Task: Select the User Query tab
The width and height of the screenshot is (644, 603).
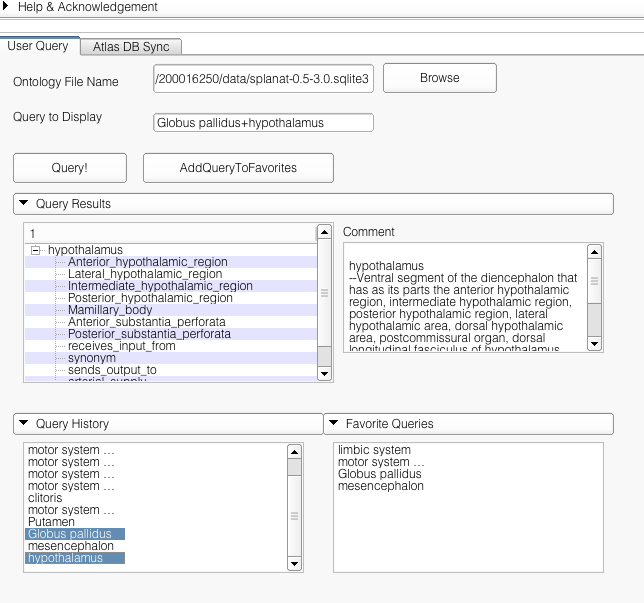Action: tap(38, 46)
